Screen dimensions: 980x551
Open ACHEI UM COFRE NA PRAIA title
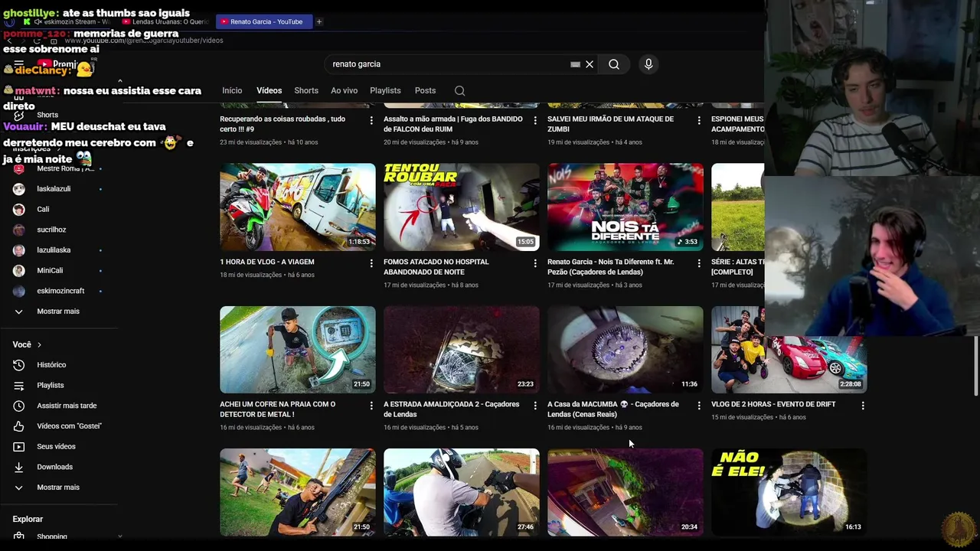[x=278, y=409]
